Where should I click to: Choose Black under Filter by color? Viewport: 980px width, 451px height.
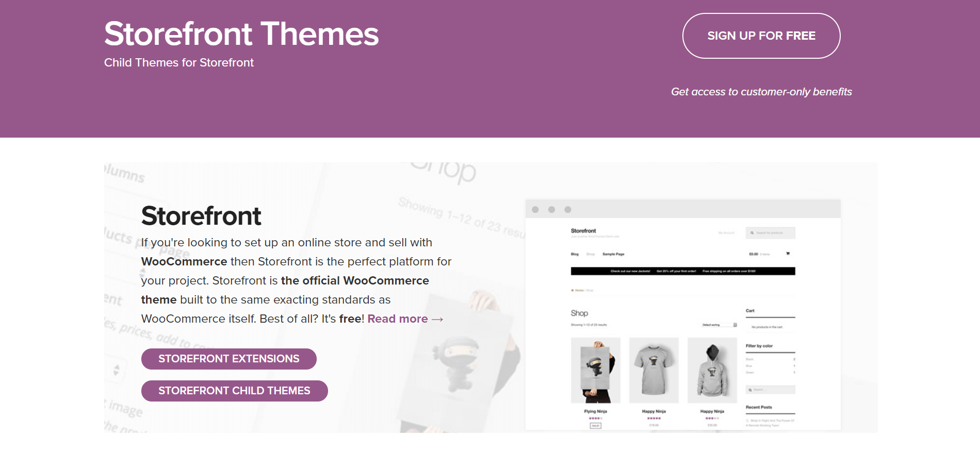click(x=750, y=359)
